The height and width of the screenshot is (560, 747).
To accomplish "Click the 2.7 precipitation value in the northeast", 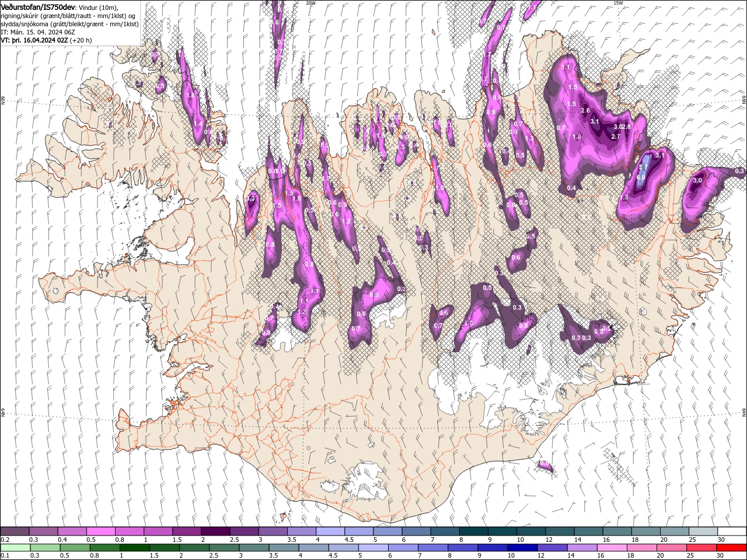I will click(615, 136).
